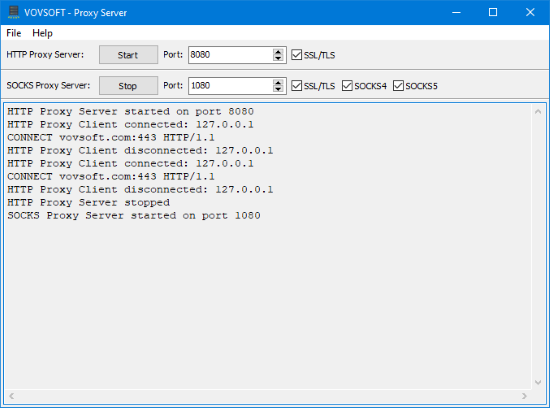550x408 pixels.
Task: Click the 'HTTP Proxy Server:' label
Action: 45,55
